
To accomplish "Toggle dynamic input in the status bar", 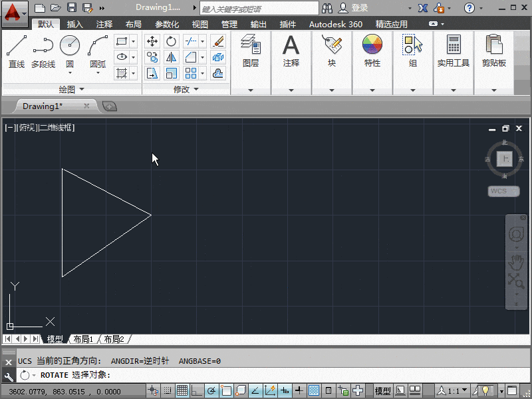I will click(x=283, y=390).
